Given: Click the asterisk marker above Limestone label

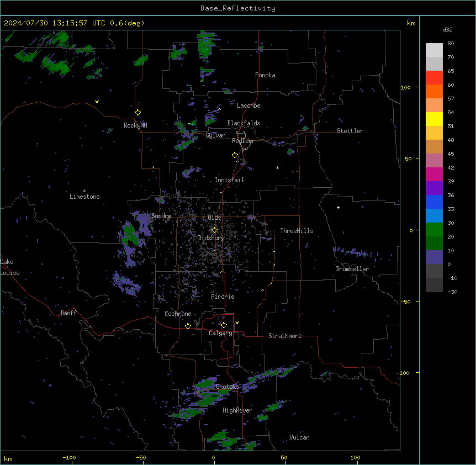Looking at the screenshot, I should click(84, 191).
